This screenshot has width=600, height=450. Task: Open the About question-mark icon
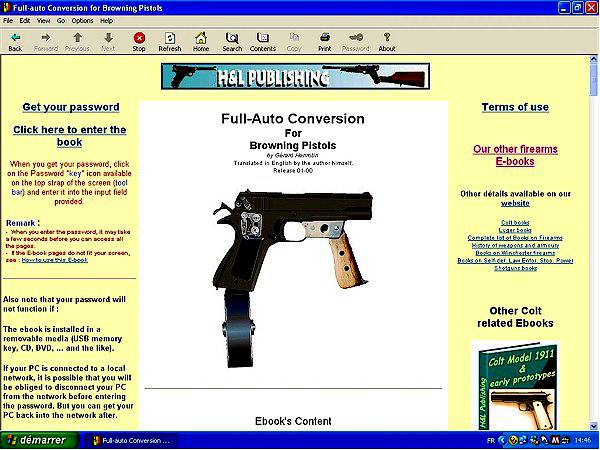[x=387, y=38]
